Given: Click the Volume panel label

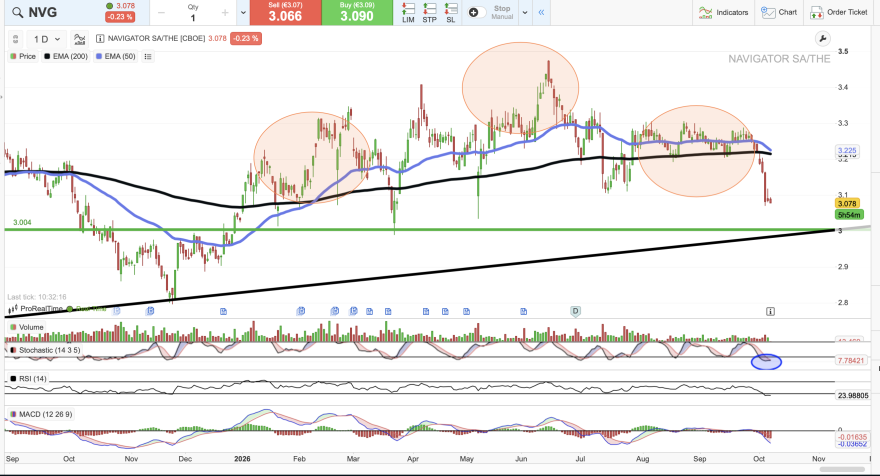Looking at the screenshot, I should pos(26,327).
